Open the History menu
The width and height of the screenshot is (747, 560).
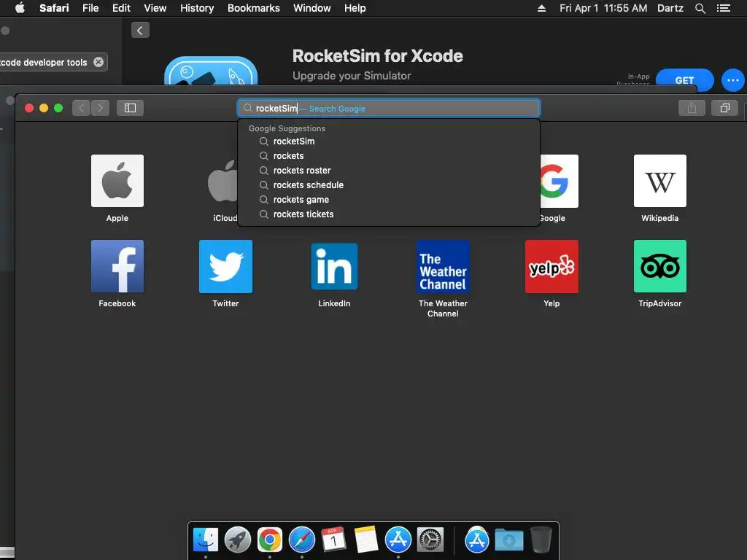click(x=197, y=8)
